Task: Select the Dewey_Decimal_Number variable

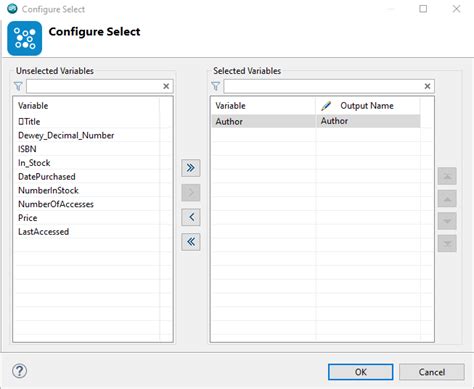Action: [x=87, y=135]
